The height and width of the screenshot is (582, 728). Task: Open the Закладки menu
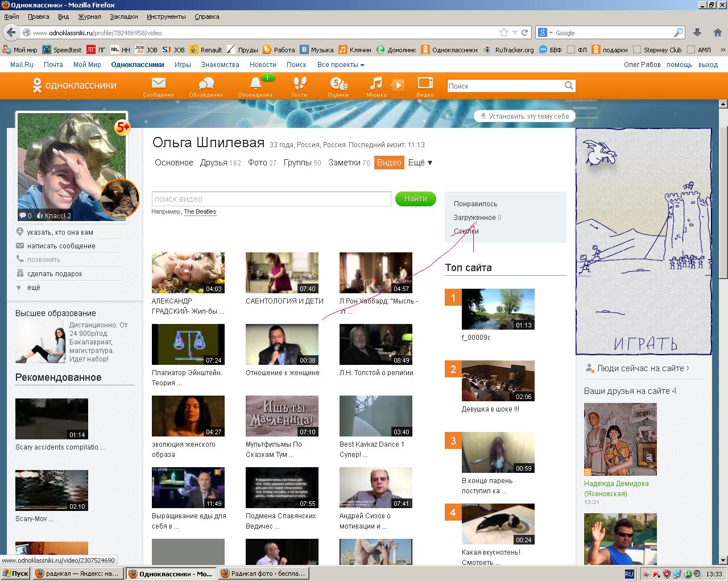[x=123, y=16]
